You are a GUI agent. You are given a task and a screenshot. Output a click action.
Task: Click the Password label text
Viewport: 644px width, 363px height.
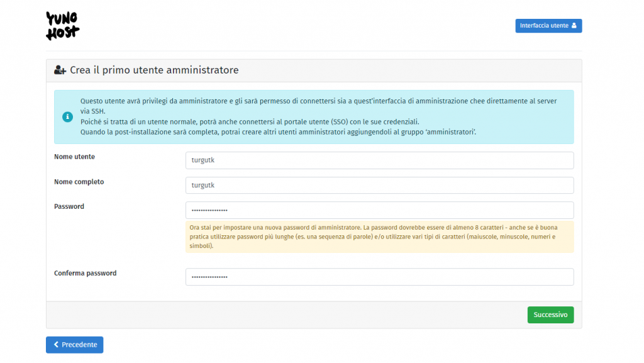[69, 206]
